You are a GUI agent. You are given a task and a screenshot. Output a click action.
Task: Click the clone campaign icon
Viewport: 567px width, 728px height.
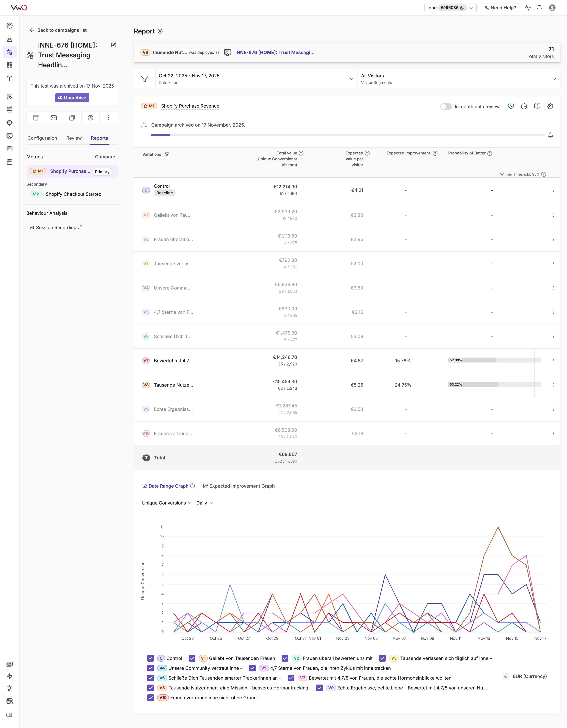(72, 118)
